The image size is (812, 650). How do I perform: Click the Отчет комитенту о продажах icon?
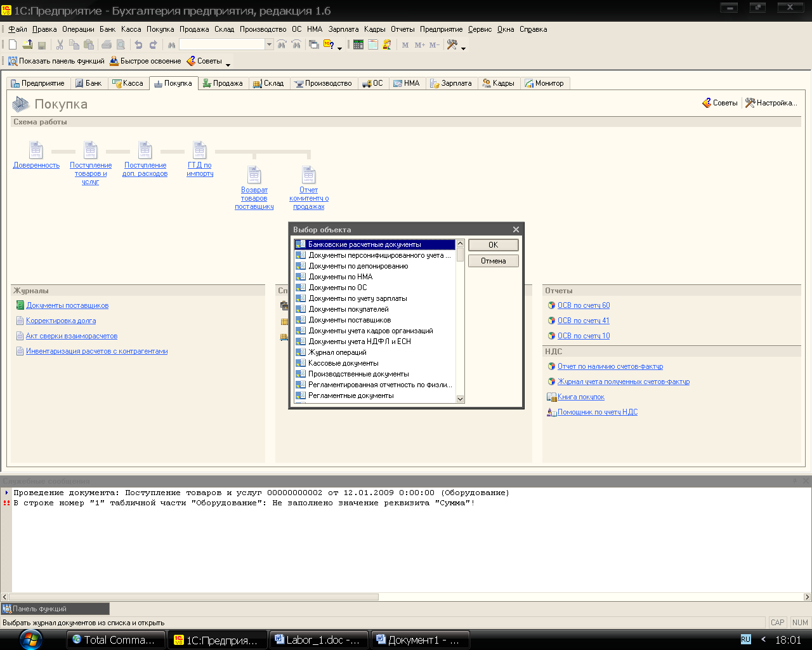[x=309, y=175]
